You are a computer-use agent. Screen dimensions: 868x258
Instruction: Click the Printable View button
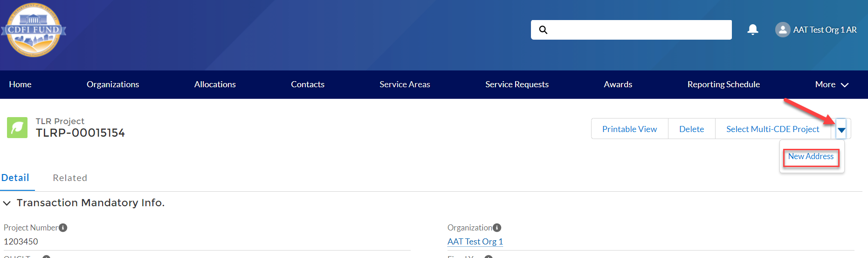(629, 129)
